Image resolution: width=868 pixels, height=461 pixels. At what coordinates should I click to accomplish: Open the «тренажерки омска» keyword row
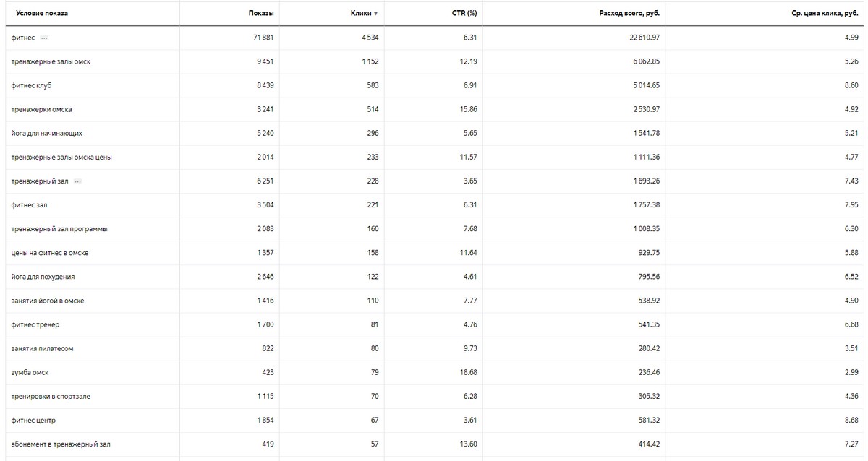(x=41, y=109)
